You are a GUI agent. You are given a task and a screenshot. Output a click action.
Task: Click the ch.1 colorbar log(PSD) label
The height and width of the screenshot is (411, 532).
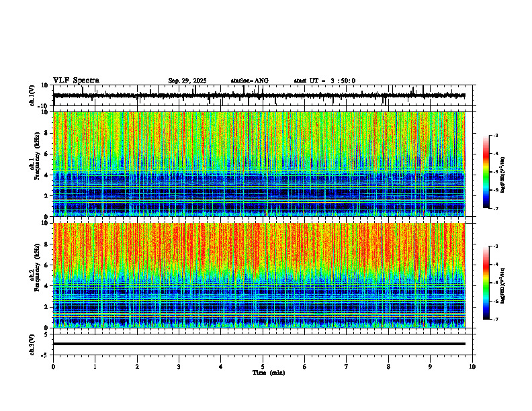click(x=503, y=175)
